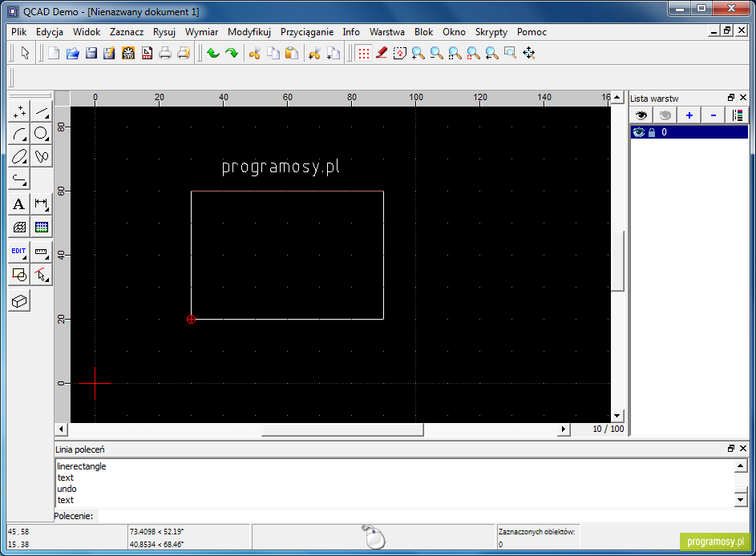
Task: Activate the pan view tool
Action: [x=529, y=53]
